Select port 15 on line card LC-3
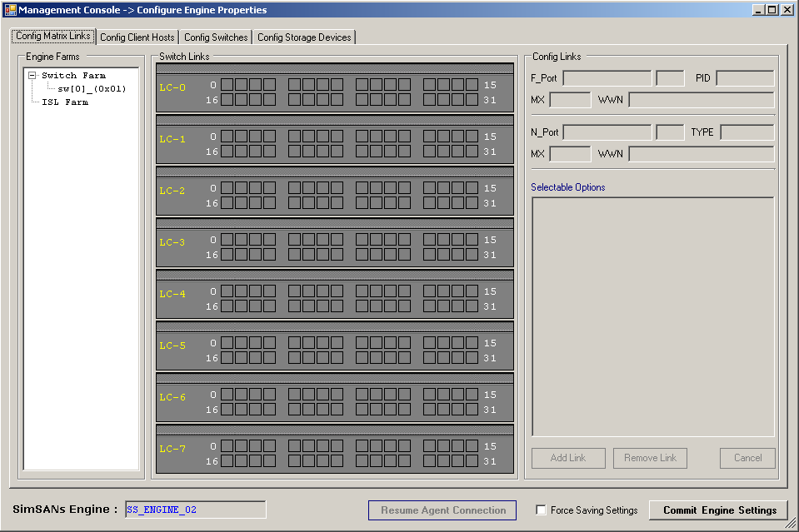 pyautogui.click(x=472, y=240)
